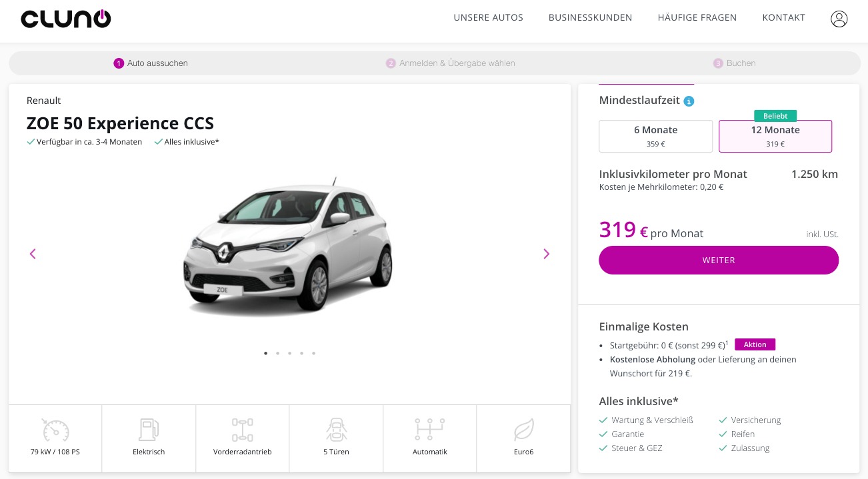
Task: Click the step 1 circle icon
Action: click(119, 63)
